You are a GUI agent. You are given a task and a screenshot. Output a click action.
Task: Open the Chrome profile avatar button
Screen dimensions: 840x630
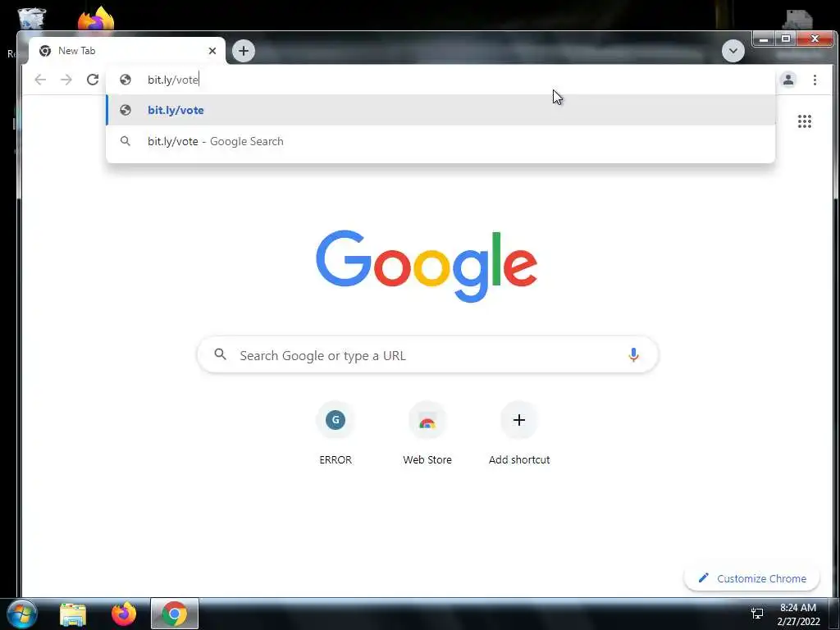pyautogui.click(x=788, y=80)
